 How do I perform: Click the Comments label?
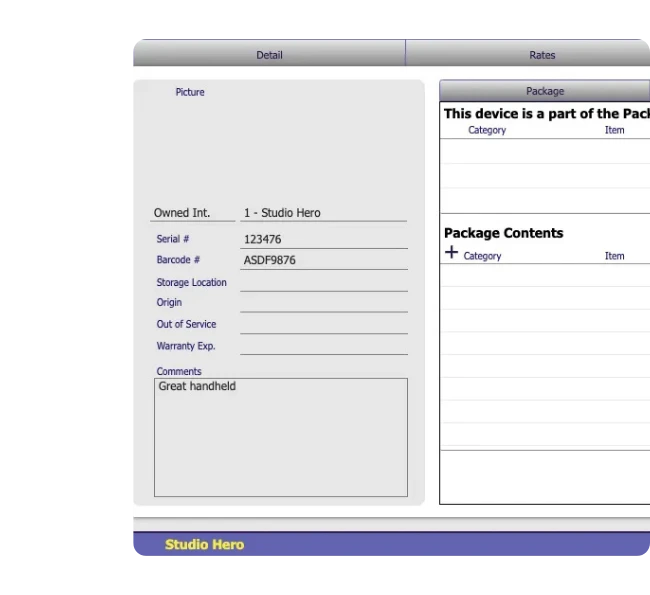[179, 371]
